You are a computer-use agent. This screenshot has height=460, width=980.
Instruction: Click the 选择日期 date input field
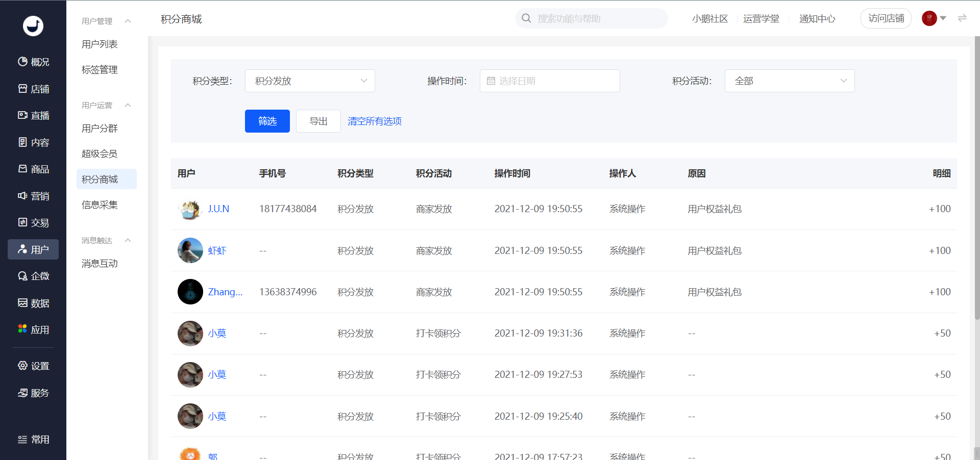coord(550,81)
